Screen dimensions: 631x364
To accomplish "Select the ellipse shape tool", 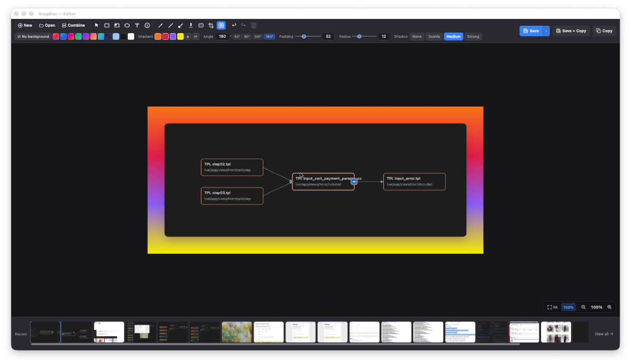I will [127, 25].
